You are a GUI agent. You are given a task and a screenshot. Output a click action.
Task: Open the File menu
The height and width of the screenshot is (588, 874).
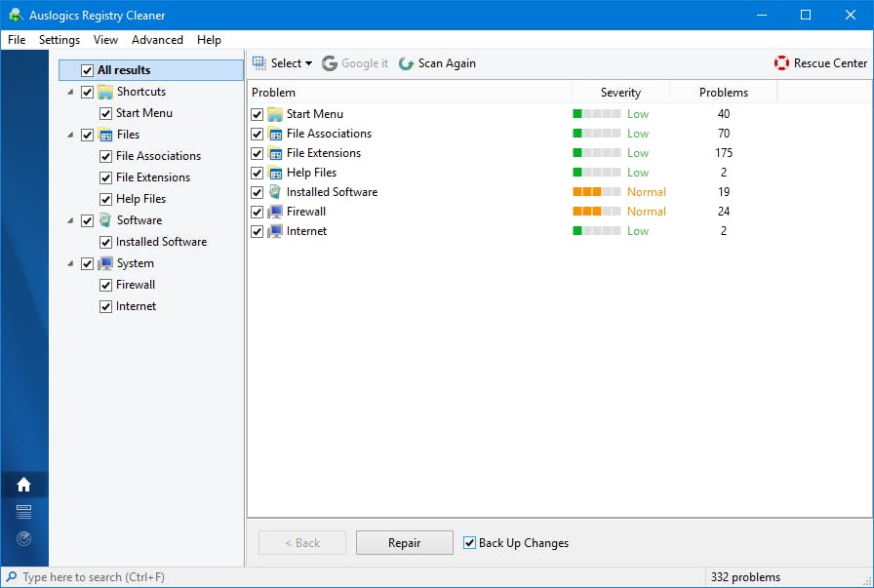pyautogui.click(x=17, y=40)
